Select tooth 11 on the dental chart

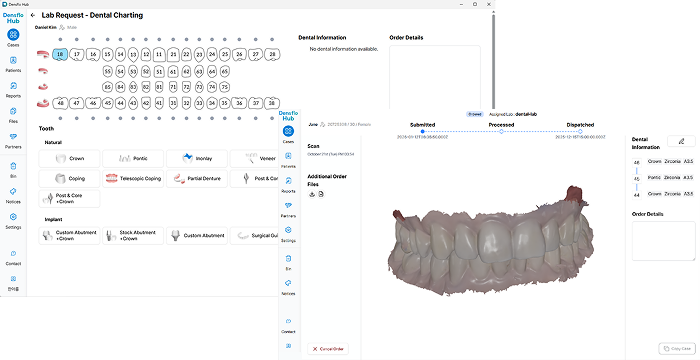[159, 54]
